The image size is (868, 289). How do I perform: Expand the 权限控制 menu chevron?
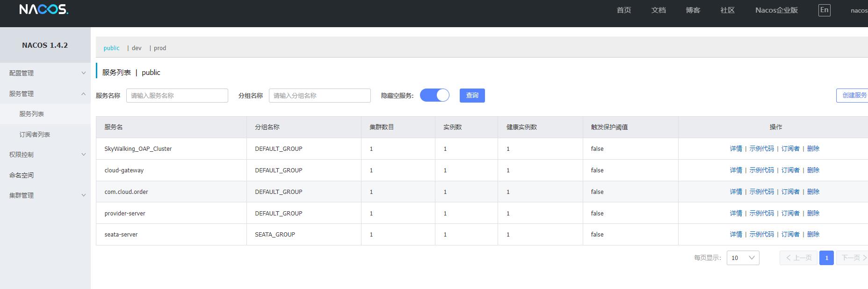[x=84, y=155]
